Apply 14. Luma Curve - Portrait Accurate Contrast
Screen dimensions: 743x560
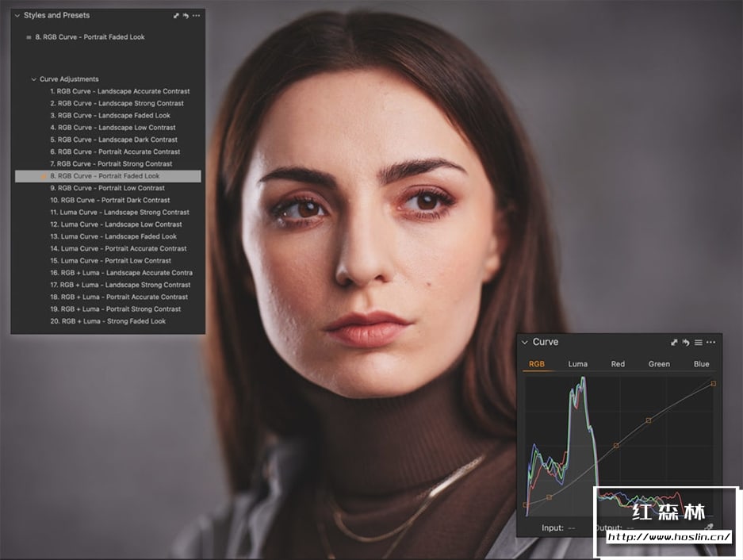(118, 248)
